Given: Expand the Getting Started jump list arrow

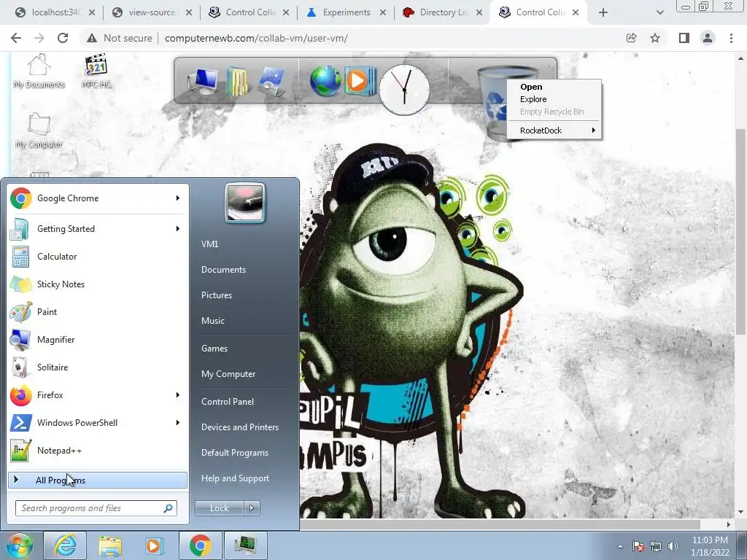Looking at the screenshot, I should 178,228.
